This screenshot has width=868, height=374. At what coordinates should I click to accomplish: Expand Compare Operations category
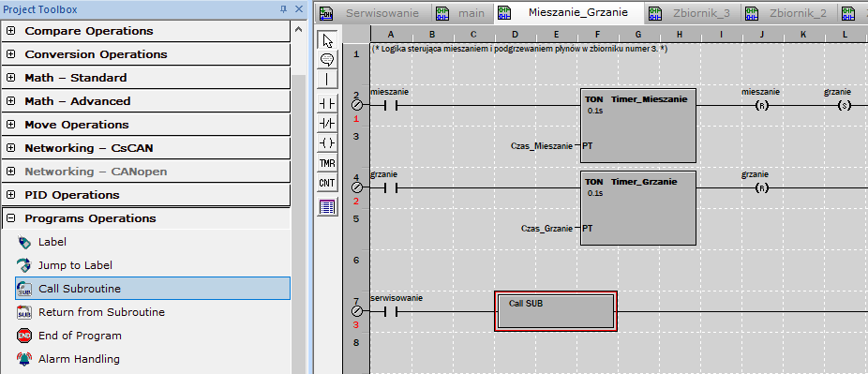[10, 31]
